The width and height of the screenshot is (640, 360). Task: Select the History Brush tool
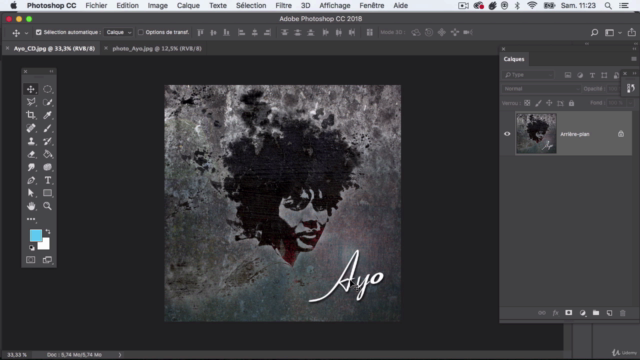[47, 141]
